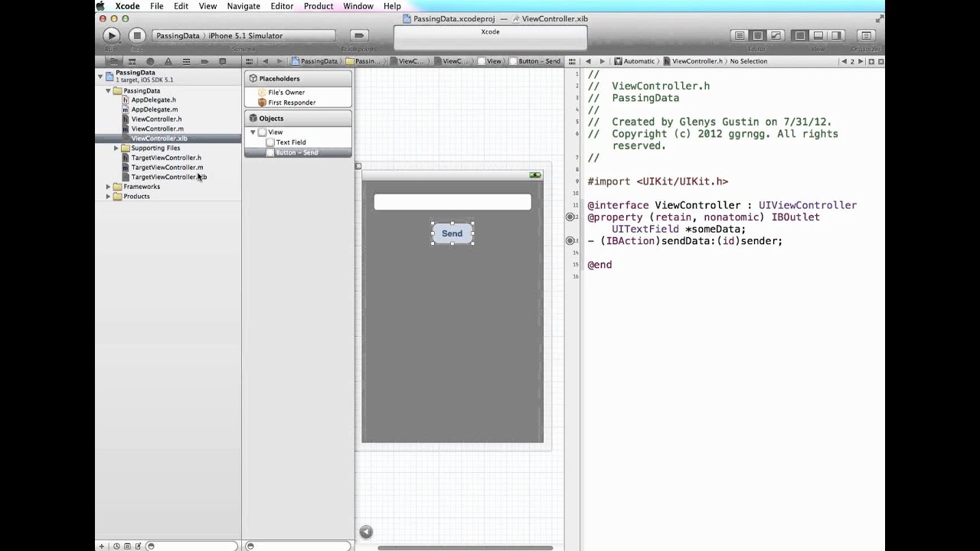Viewport: 980px width, 551px height.
Task: Expand the Supporting Files group
Action: (x=116, y=148)
